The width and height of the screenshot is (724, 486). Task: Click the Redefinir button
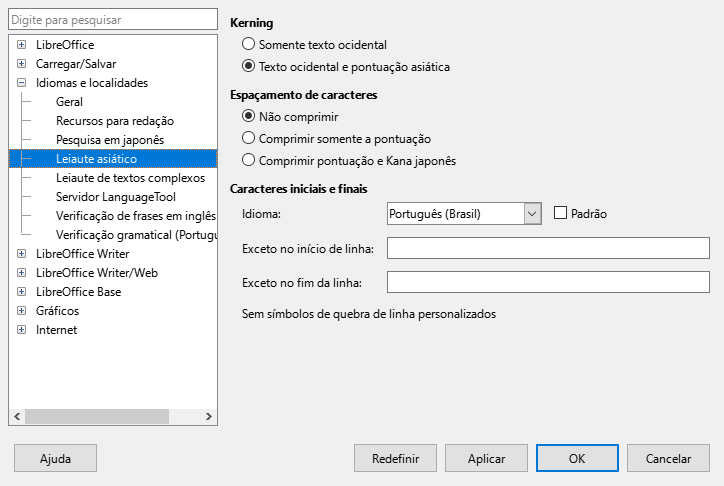click(395, 458)
